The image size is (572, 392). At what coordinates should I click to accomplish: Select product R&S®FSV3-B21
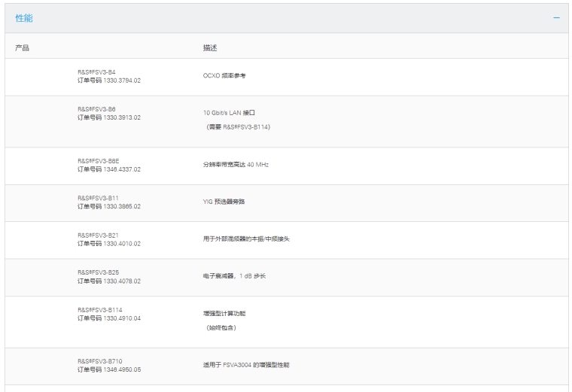coord(99,235)
